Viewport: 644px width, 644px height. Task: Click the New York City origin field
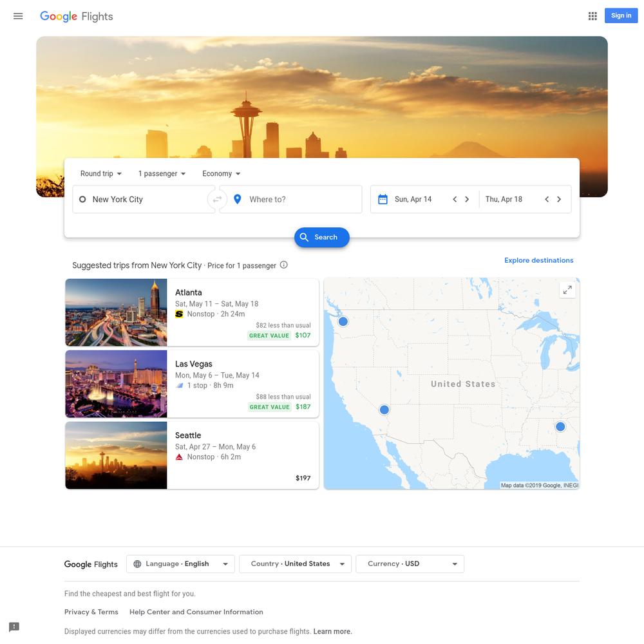144,199
